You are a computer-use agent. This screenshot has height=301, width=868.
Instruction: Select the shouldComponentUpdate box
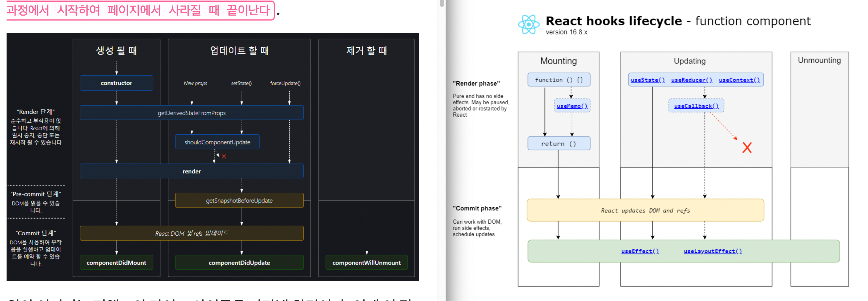click(x=217, y=142)
